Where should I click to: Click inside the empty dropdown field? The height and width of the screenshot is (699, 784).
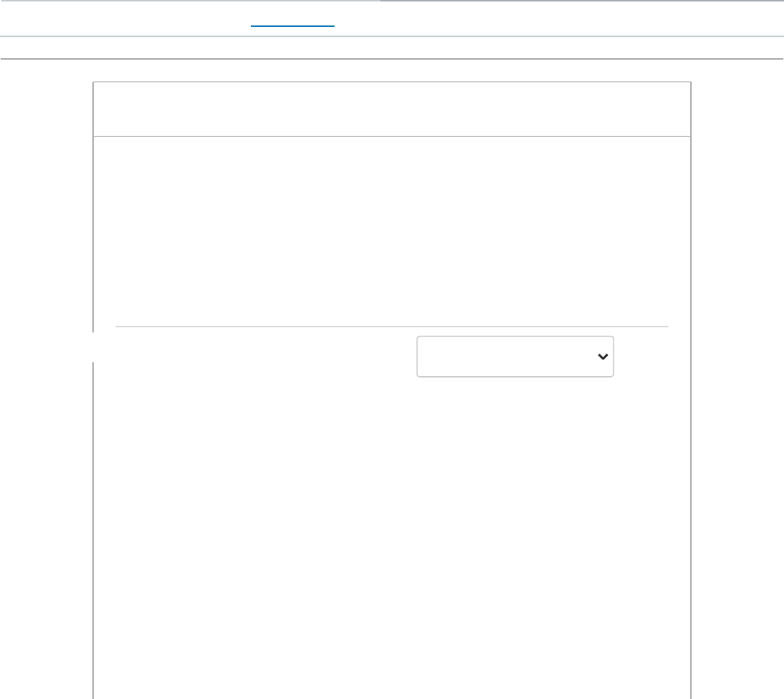coord(502,356)
